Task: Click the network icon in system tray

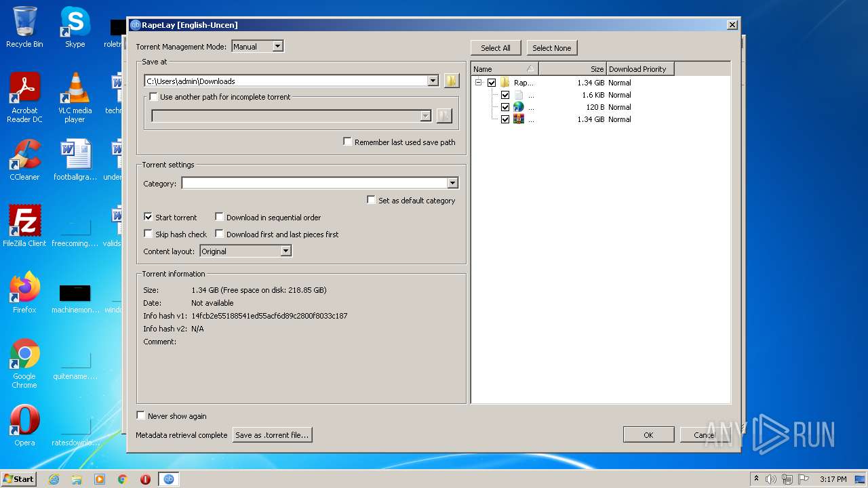Action: (x=787, y=479)
